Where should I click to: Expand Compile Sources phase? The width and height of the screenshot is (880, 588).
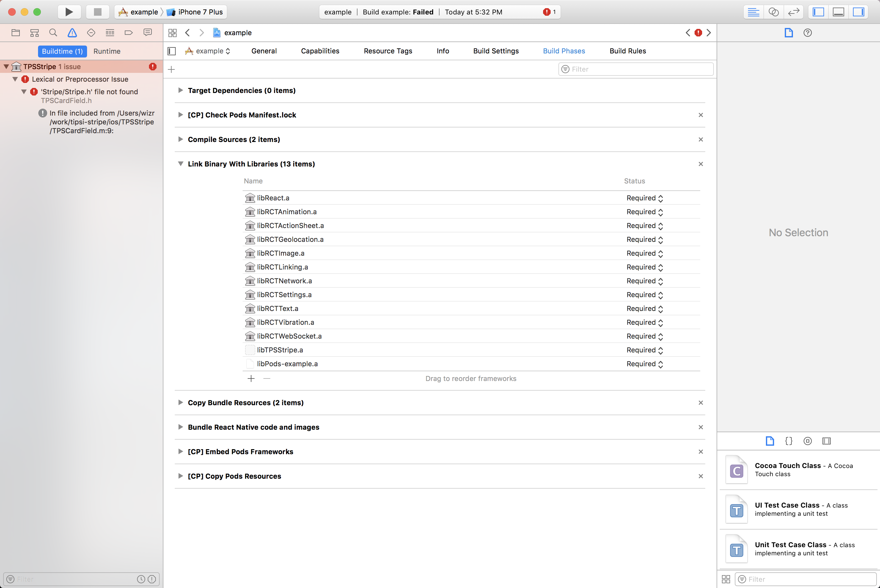point(180,139)
